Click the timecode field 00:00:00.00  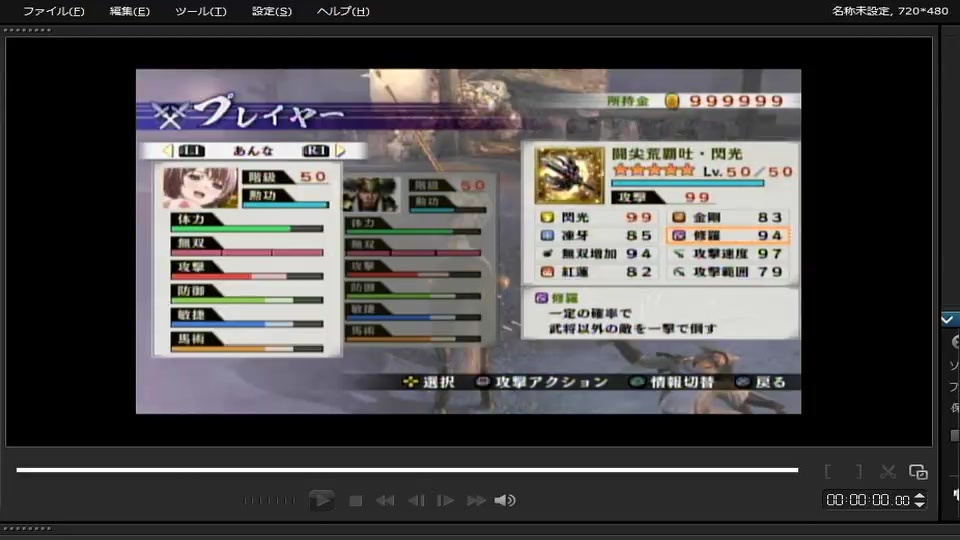(x=868, y=500)
